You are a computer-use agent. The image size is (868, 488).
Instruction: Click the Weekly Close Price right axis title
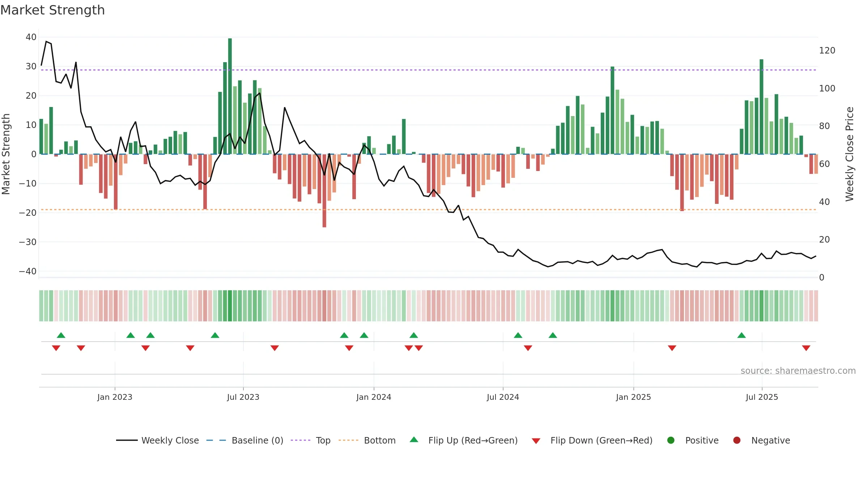849,154
